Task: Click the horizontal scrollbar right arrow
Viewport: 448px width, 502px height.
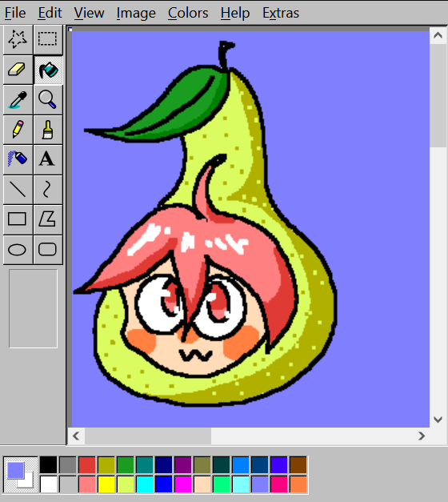Action: click(422, 436)
